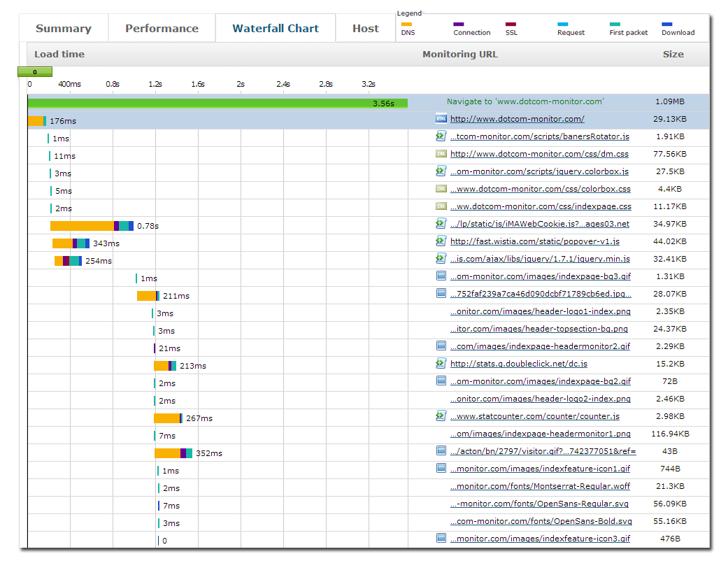Click the image icon for indexpage-bg2.gif
Image resolution: width=728 pixels, height=561 pixels.
coord(441,381)
